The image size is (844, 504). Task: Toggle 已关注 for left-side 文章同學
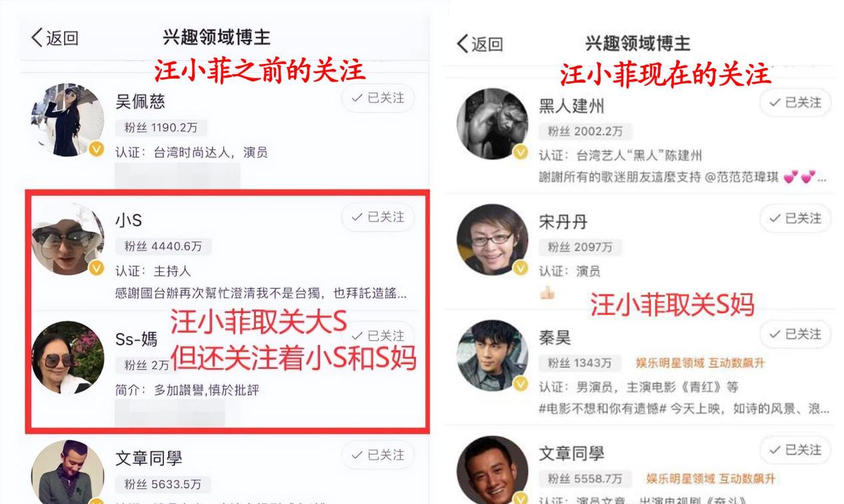(x=378, y=455)
